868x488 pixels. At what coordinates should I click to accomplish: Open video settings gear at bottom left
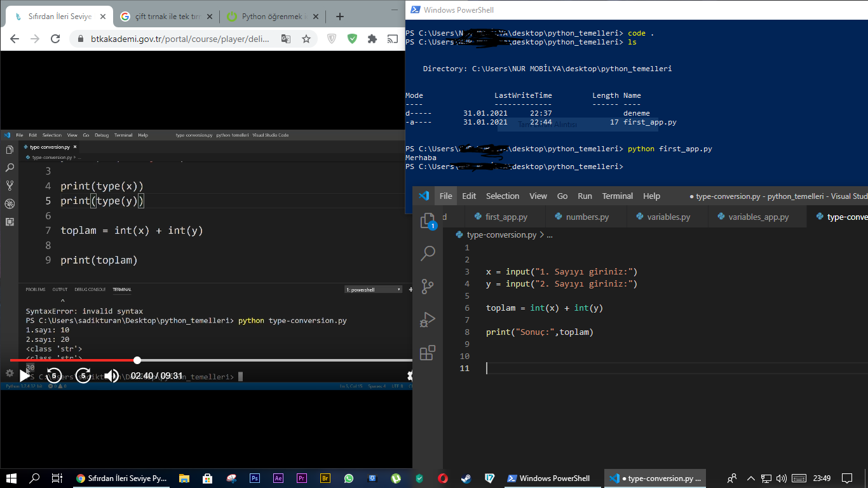pos(10,374)
